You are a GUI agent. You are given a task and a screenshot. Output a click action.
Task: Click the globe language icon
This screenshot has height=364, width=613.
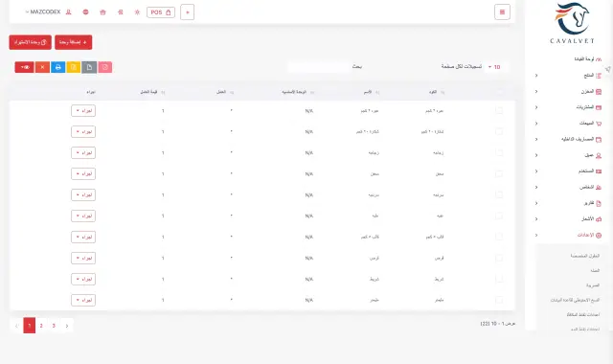click(85, 12)
